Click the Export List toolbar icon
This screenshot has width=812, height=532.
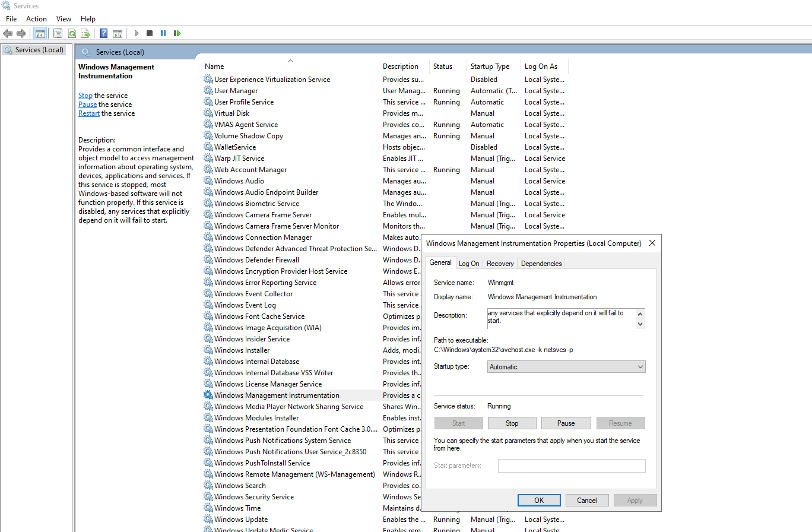pyautogui.click(x=85, y=33)
